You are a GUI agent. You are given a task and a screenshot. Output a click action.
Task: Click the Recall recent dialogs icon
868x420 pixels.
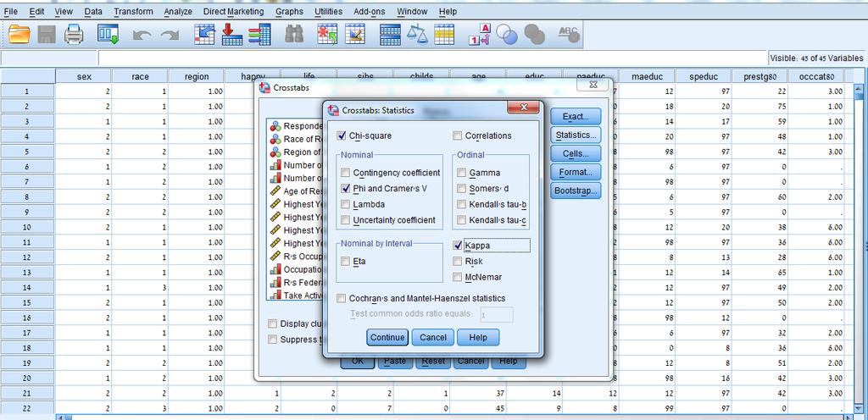[108, 34]
